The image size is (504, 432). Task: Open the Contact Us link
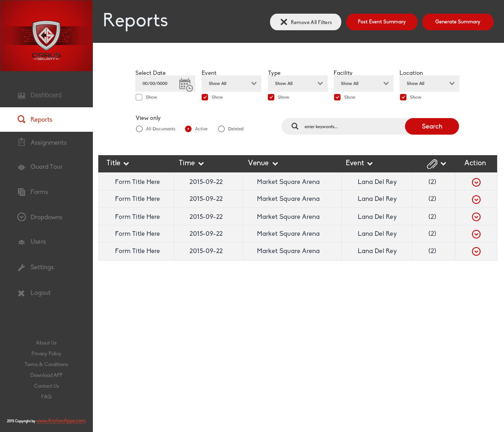(x=46, y=386)
